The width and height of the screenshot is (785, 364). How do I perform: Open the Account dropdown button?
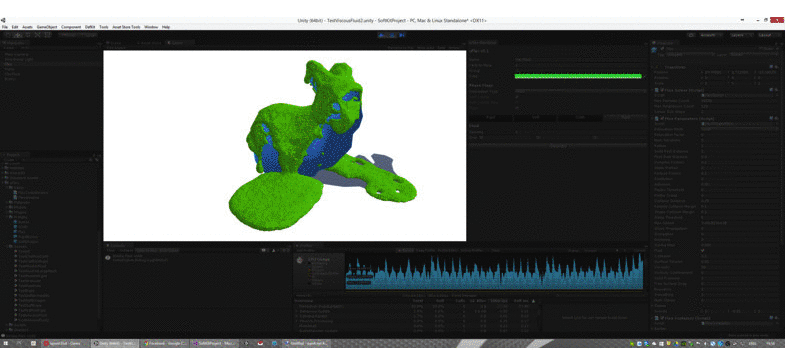click(x=711, y=36)
